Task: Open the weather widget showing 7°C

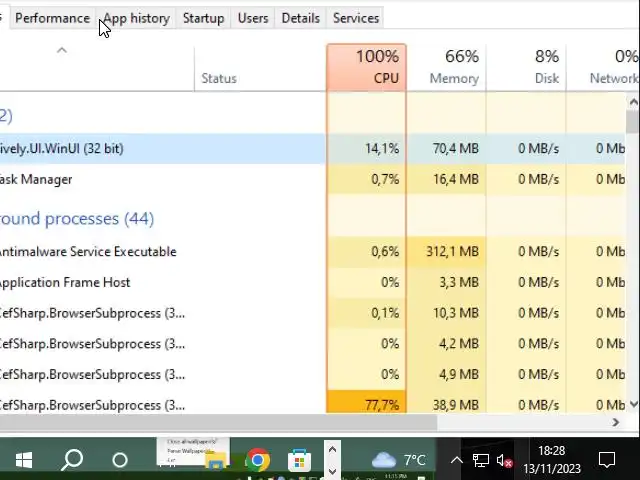Action: (398, 460)
